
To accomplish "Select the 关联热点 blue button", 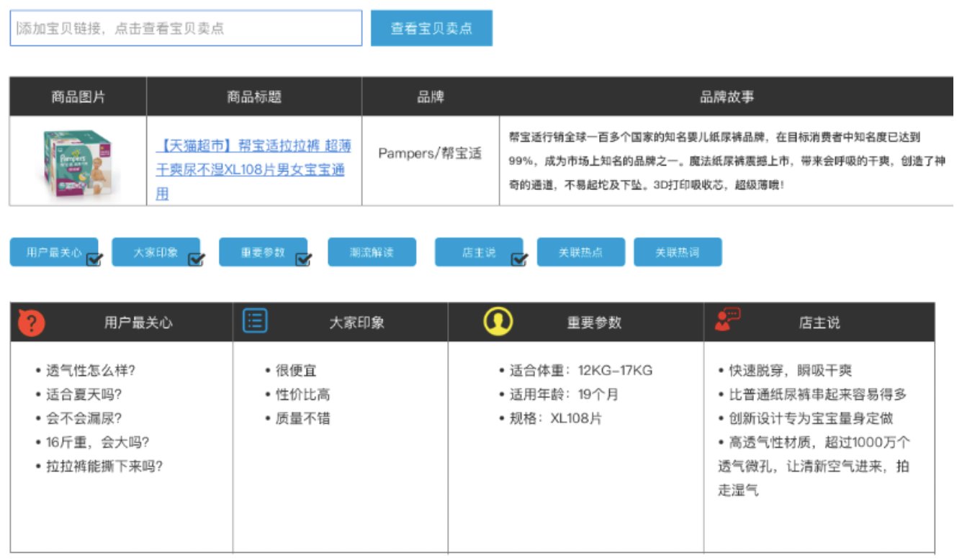I will [x=580, y=252].
